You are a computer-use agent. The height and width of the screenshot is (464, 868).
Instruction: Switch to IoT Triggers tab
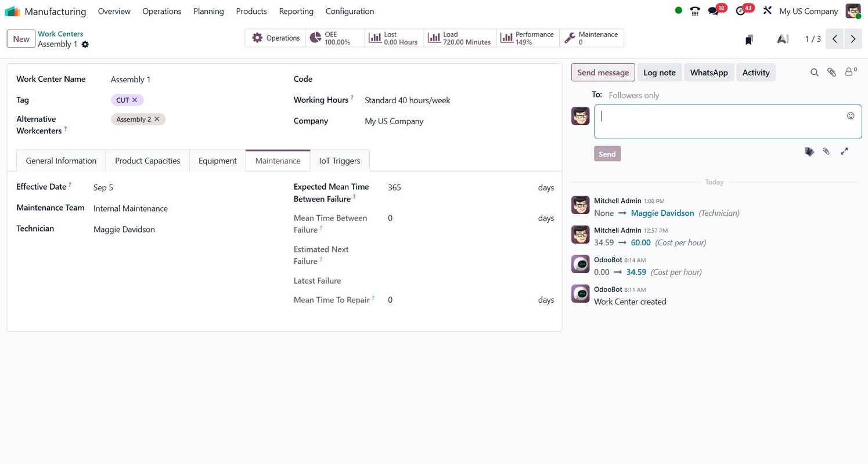(x=340, y=161)
